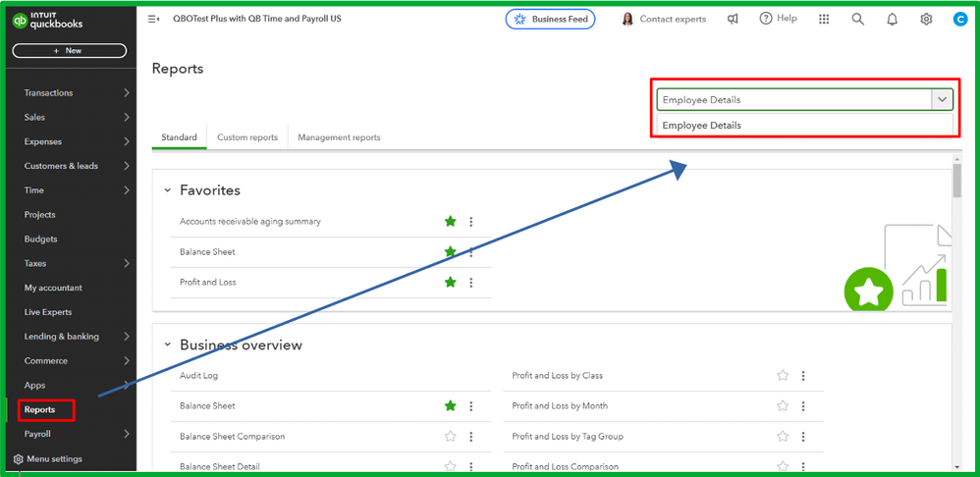Select Employee Details suggestion in dropdown

[804, 126]
